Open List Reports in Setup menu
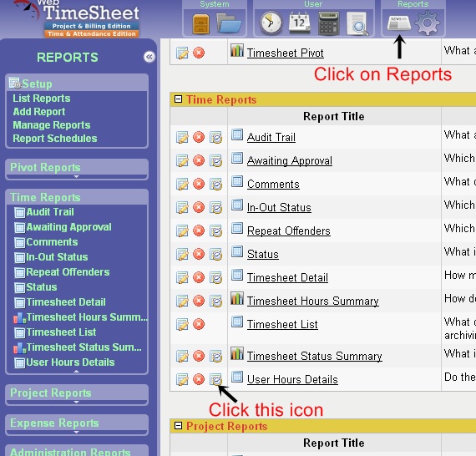The image size is (476, 456). tap(41, 98)
